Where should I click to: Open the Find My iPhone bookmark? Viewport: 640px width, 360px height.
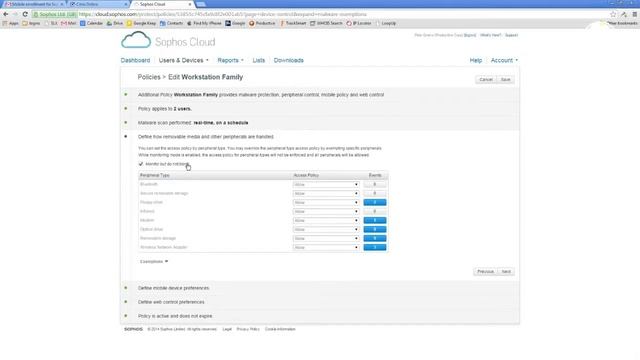click(204, 23)
